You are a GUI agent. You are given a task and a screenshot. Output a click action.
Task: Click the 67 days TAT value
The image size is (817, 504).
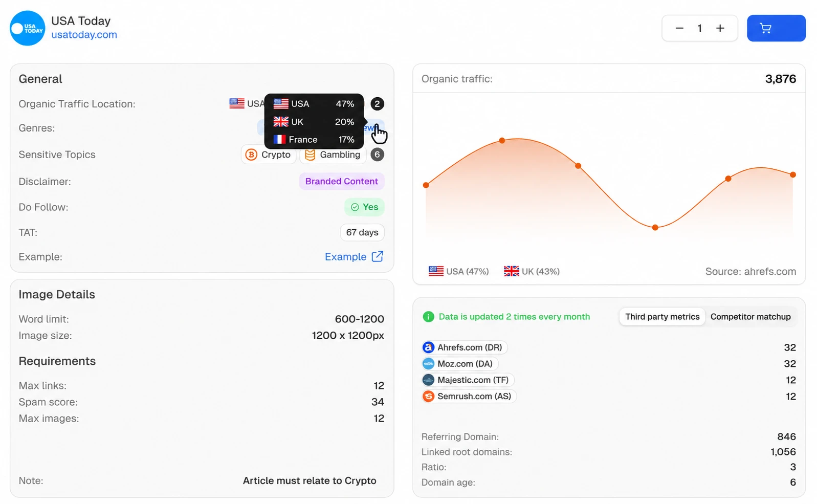pyautogui.click(x=362, y=232)
